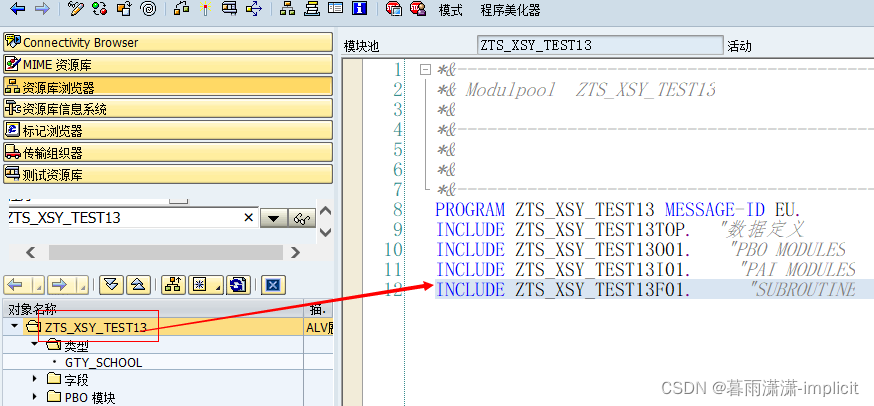
Task: Expand the 字段 folder node
Action: point(36,380)
